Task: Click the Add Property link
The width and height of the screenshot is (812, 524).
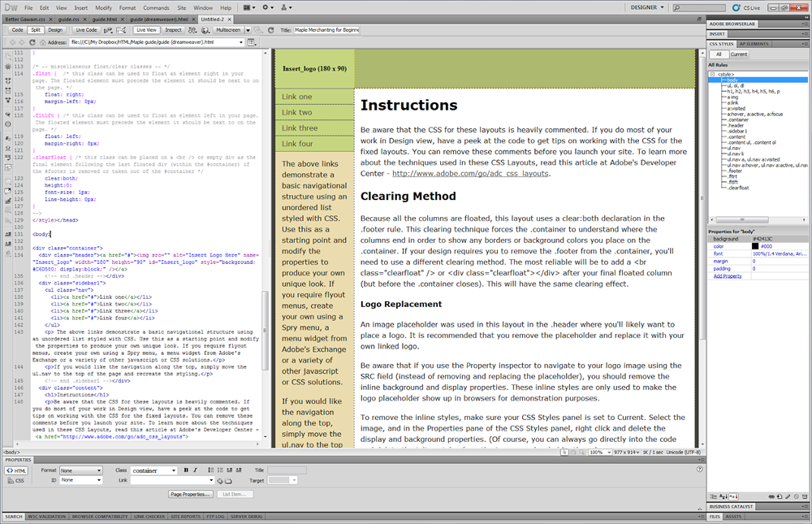Action: 727,276
